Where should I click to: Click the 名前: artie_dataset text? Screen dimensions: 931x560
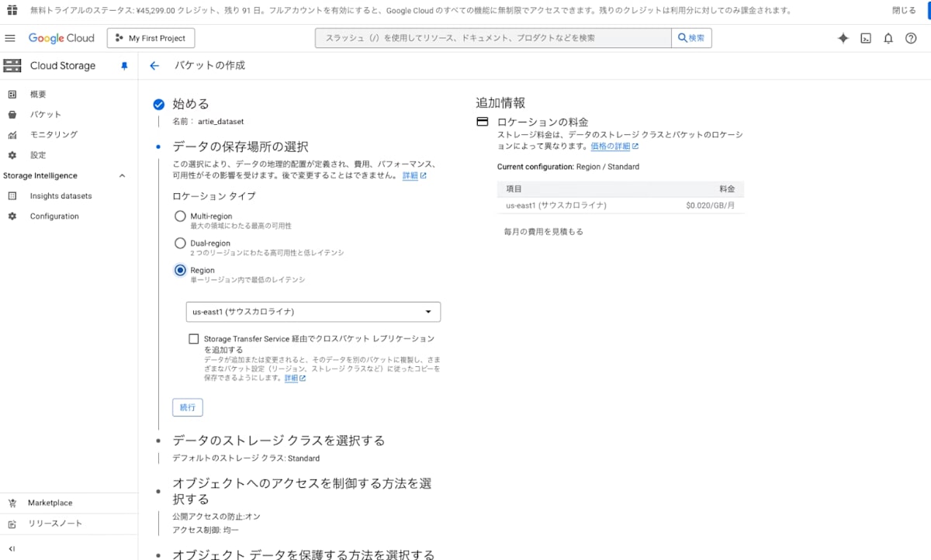coord(208,122)
